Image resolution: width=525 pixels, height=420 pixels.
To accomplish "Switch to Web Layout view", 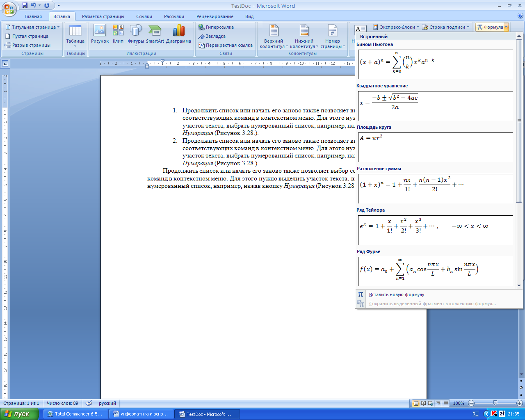I will pos(431,403).
